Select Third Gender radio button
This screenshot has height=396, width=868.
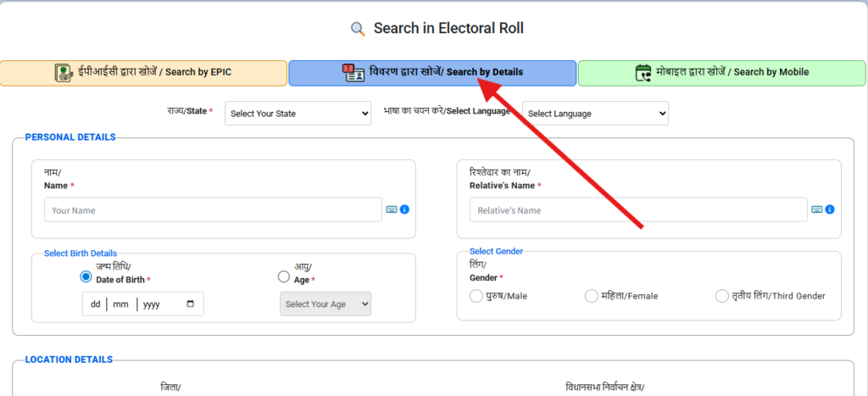point(722,296)
